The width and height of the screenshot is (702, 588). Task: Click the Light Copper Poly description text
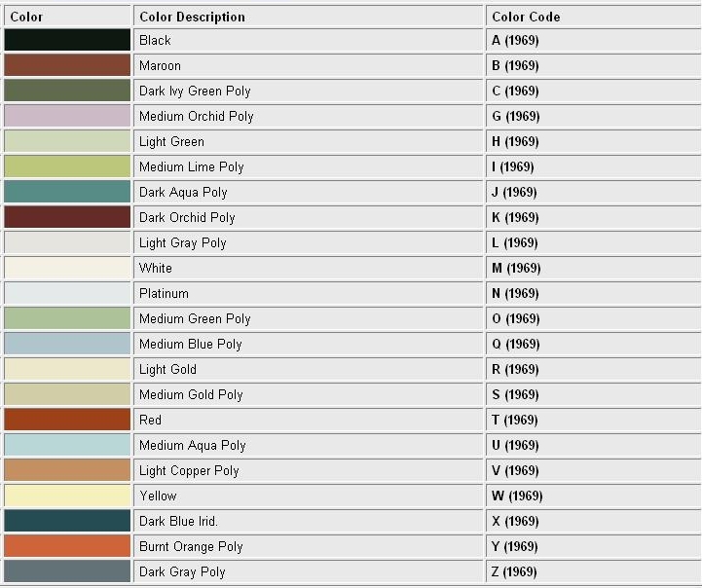(189, 470)
